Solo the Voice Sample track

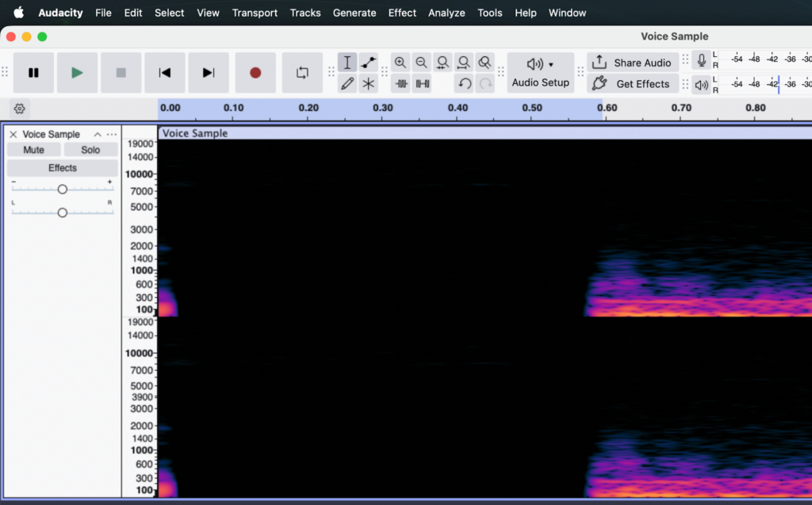click(x=90, y=150)
